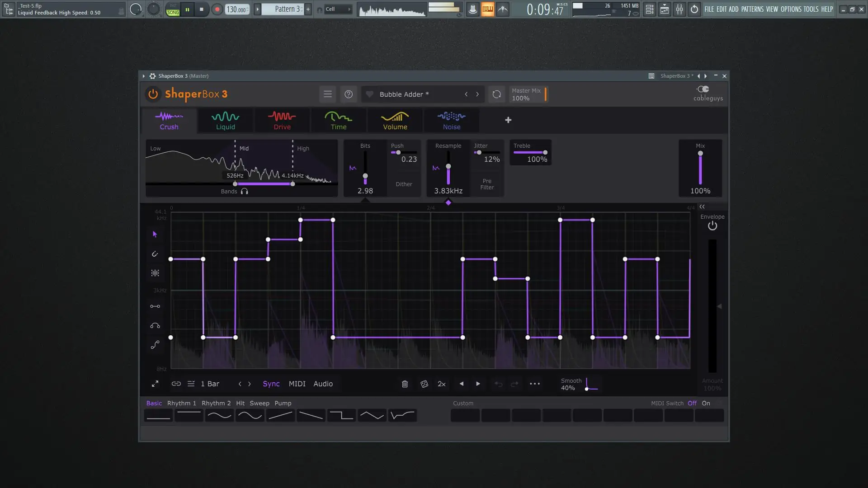
Task: Select the MIDI trigger mode
Action: [297, 384]
